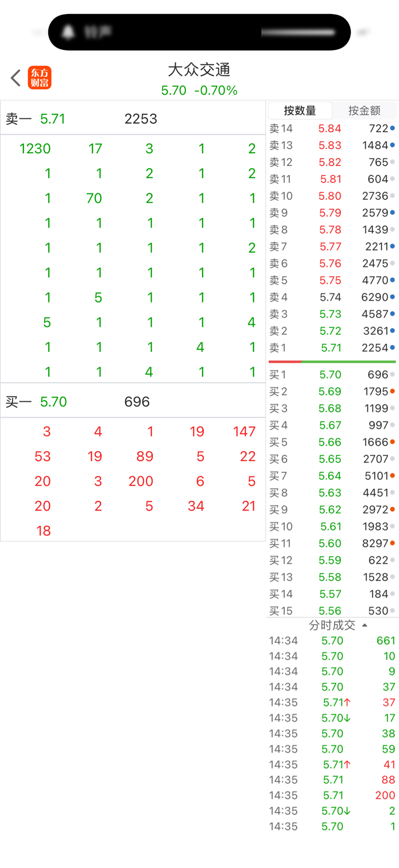
Task: Select the 卖4 5.74 row
Action: coord(332,297)
